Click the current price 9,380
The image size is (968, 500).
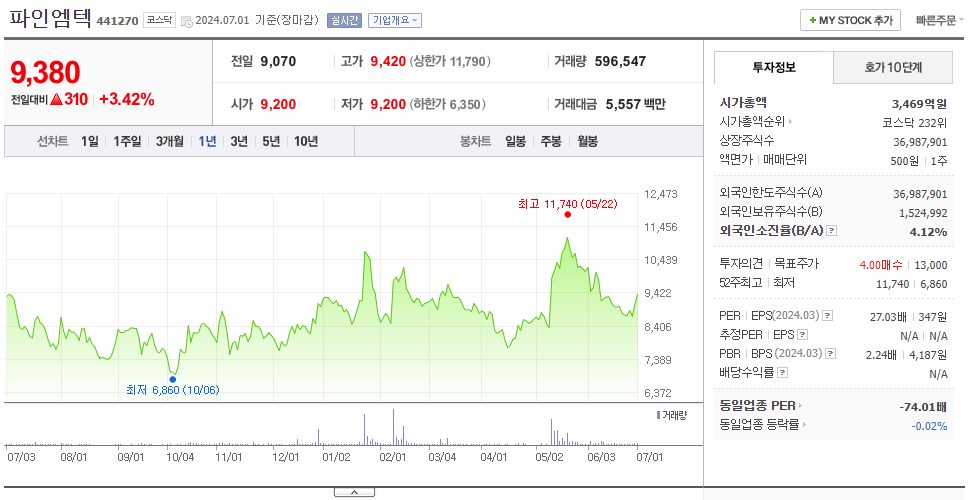(x=45, y=72)
